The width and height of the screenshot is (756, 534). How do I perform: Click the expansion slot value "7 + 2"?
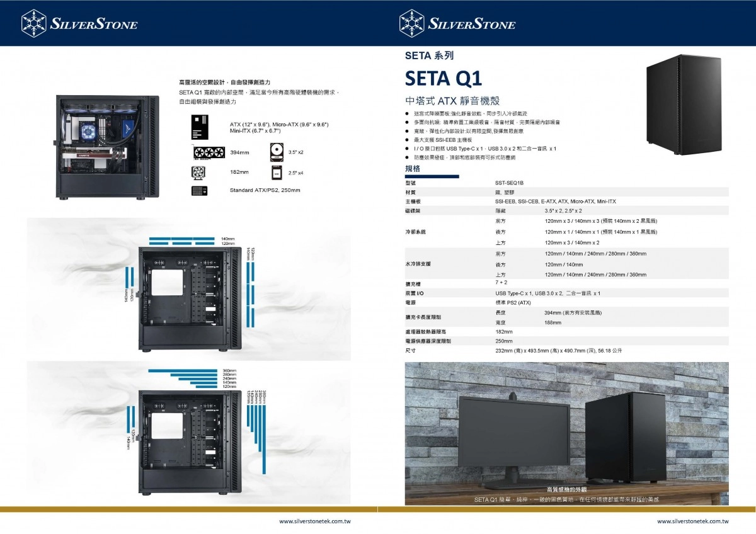tap(502, 283)
